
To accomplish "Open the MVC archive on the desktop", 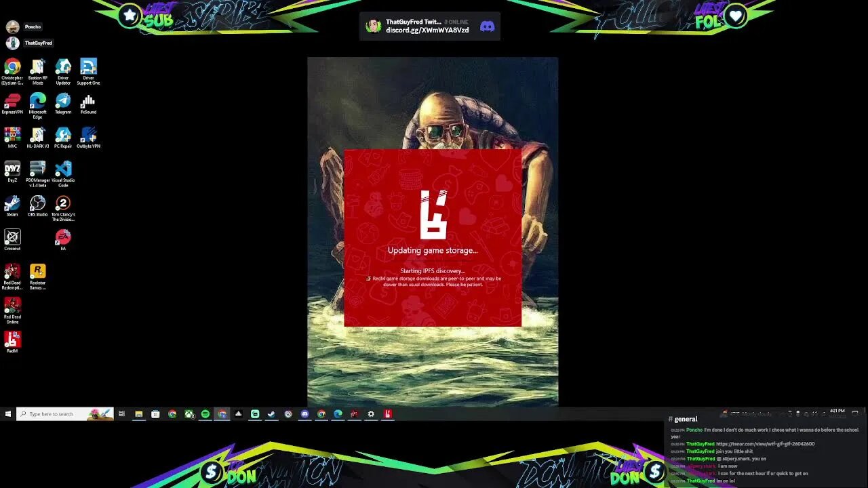I will pyautogui.click(x=12, y=138).
